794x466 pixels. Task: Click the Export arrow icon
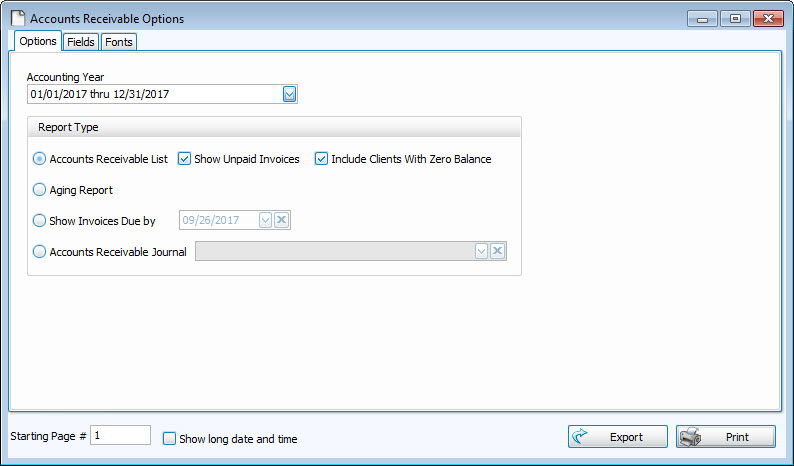click(x=581, y=437)
